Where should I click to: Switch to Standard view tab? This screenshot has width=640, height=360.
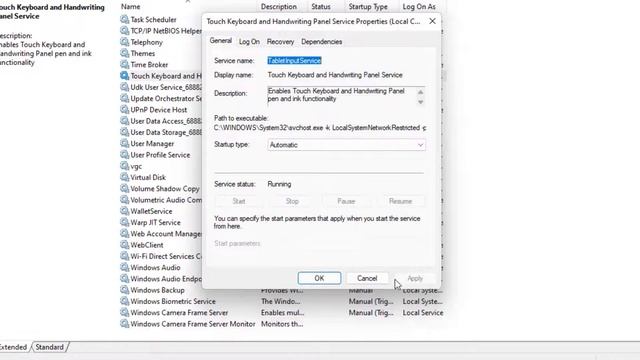click(x=49, y=347)
